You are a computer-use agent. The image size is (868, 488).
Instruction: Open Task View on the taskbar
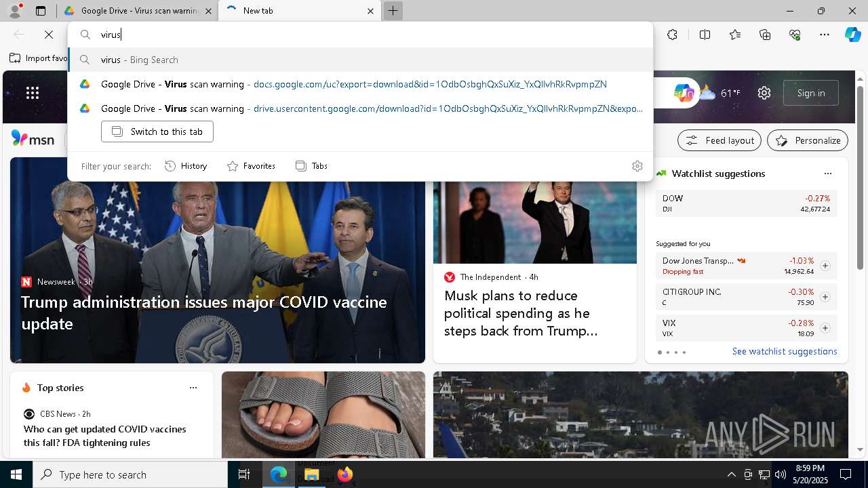[x=244, y=474]
